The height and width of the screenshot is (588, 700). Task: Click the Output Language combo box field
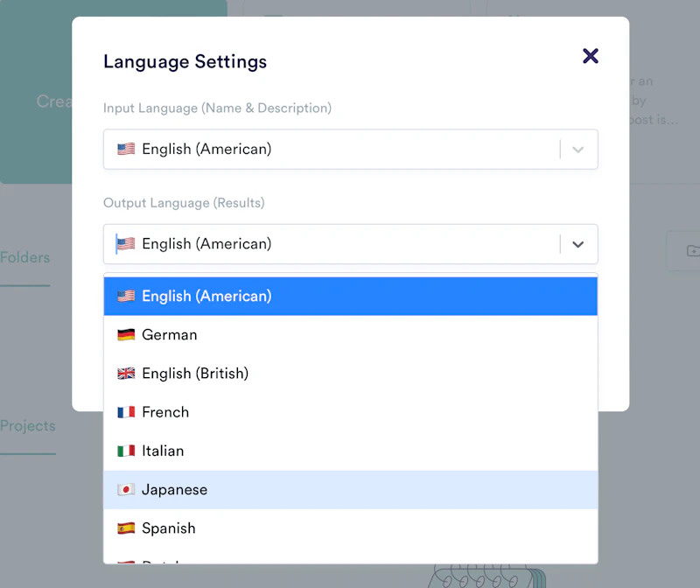[332, 244]
